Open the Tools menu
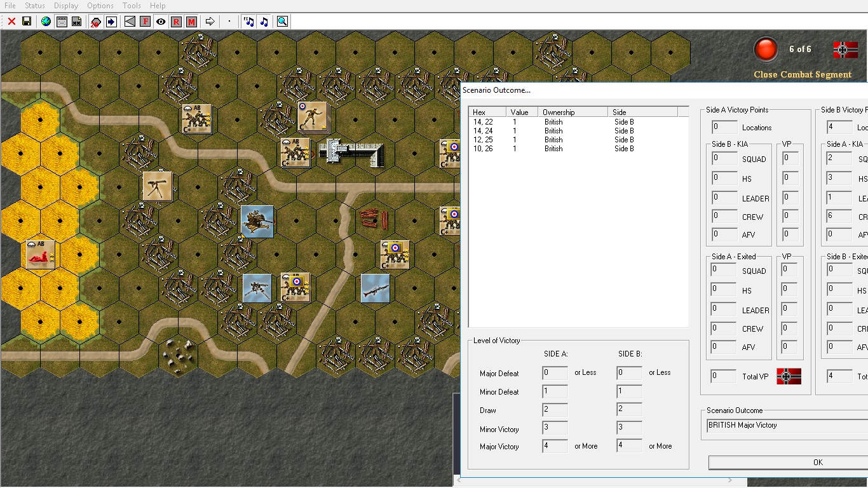 132,6
